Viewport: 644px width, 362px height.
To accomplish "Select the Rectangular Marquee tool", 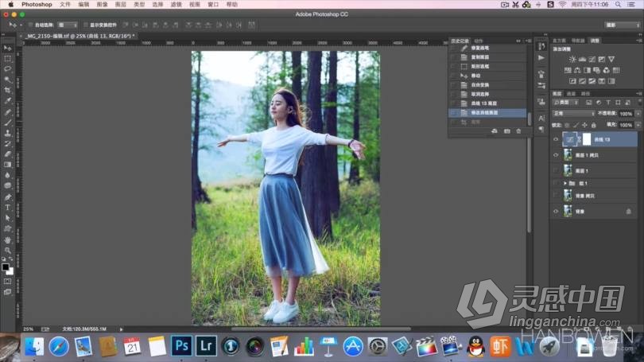I will pos(7,59).
